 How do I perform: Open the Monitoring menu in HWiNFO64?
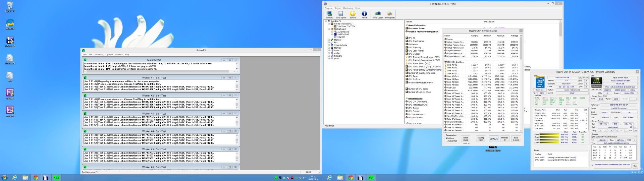click(x=348, y=8)
